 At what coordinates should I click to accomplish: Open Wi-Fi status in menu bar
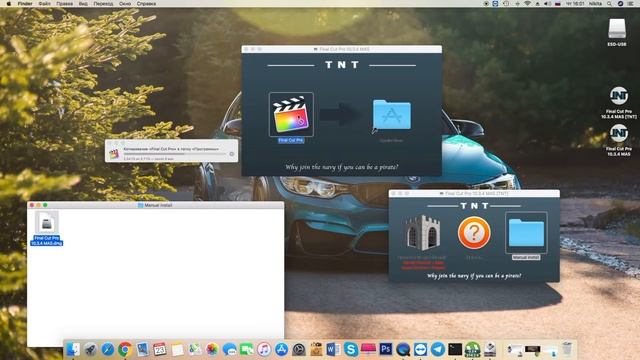[x=527, y=4]
